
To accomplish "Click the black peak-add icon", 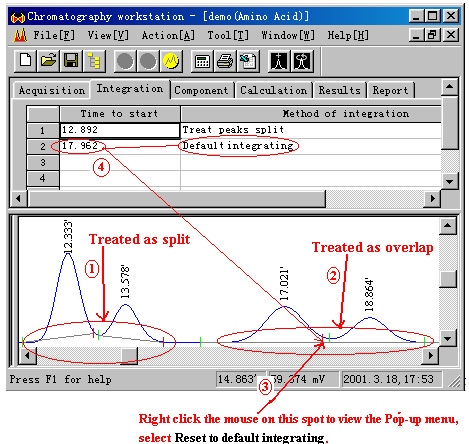I will (x=279, y=61).
